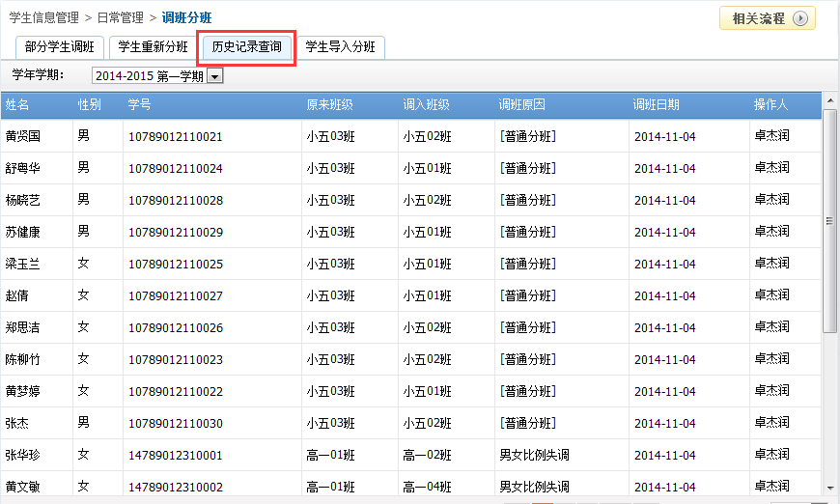840x504 pixels.
Task: Click student number 10789012110022
Action: [176, 392]
